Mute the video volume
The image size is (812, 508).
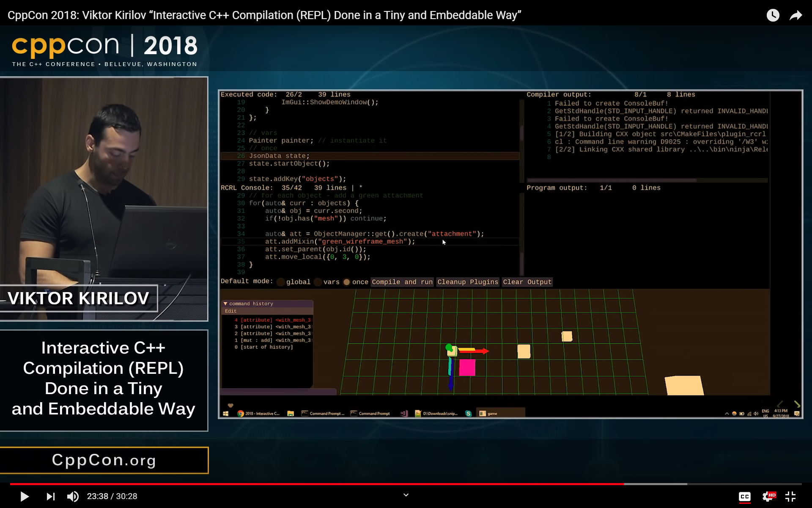73,496
